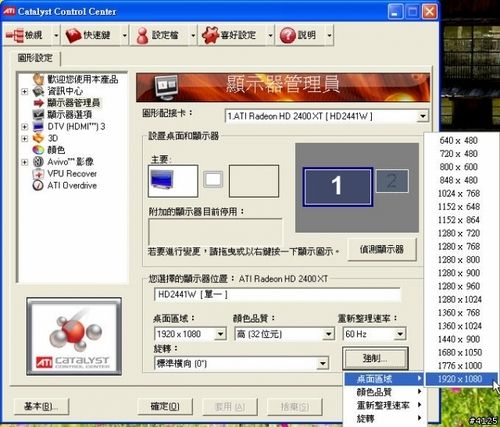Image resolution: width=500 pixels, height=427 pixels.
Task: Open the 桌面區域 resolution dropdown
Action: tap(190, 334)
